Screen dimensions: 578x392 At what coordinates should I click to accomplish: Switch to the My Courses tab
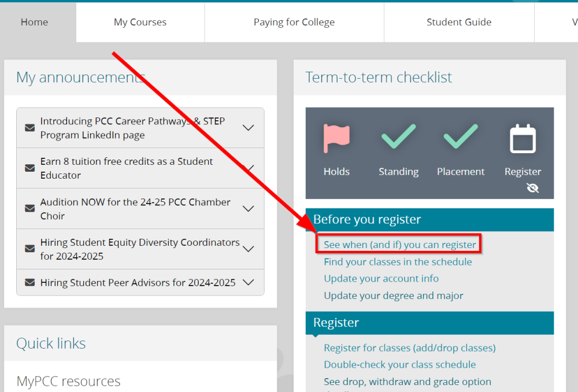tap(140, 22)
